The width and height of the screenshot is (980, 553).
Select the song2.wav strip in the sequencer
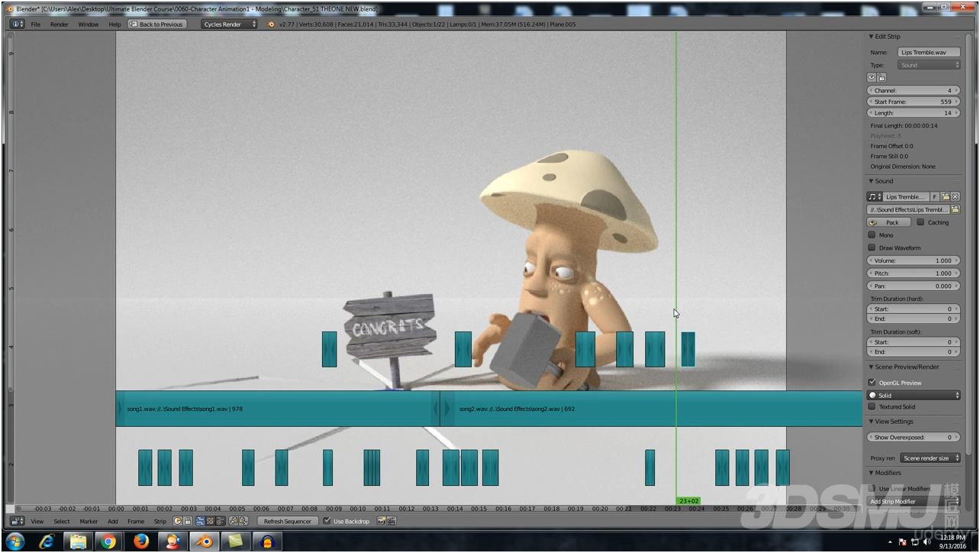pyautogui.click(x=651, y=409)
